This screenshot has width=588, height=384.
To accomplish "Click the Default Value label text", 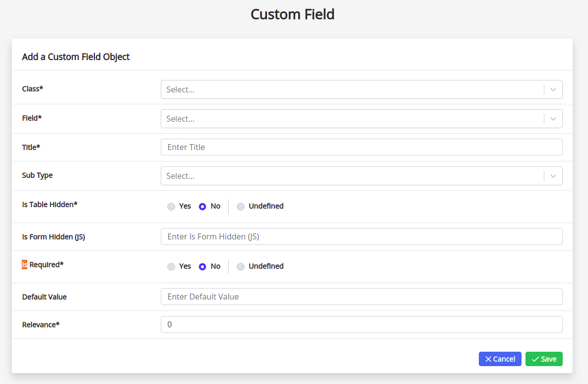I will tap(44, 297).
